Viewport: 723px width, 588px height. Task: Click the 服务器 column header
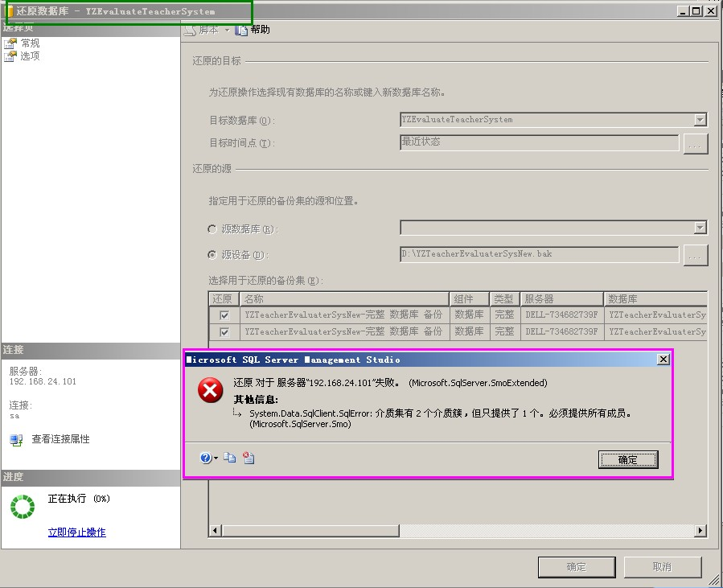[x=562, y=299]
